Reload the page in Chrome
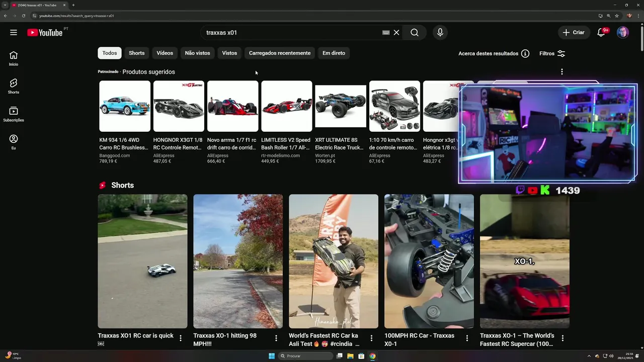The width and height of the screenshot is (644, 362). tap(23, 16)
